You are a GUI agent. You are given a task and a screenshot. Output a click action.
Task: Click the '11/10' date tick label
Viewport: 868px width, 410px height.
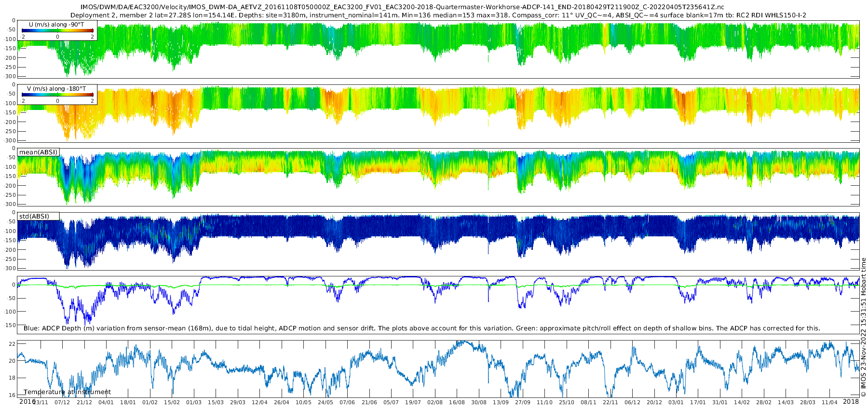544,402
